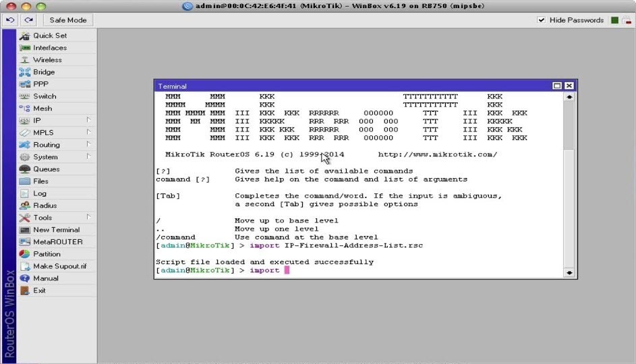Viewport: 636px width, 364px height.
Task: Expand the IP submenu arrow
Action: 88,120
